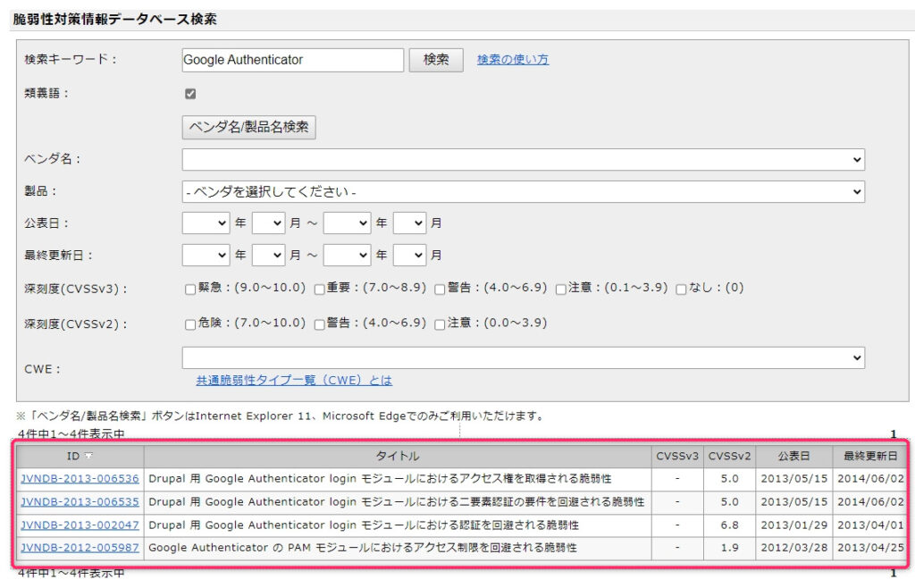Viewport: 915px width, 588px height.
Task: Open 公表日 start year dropdown
Action: tap(206, 223)
